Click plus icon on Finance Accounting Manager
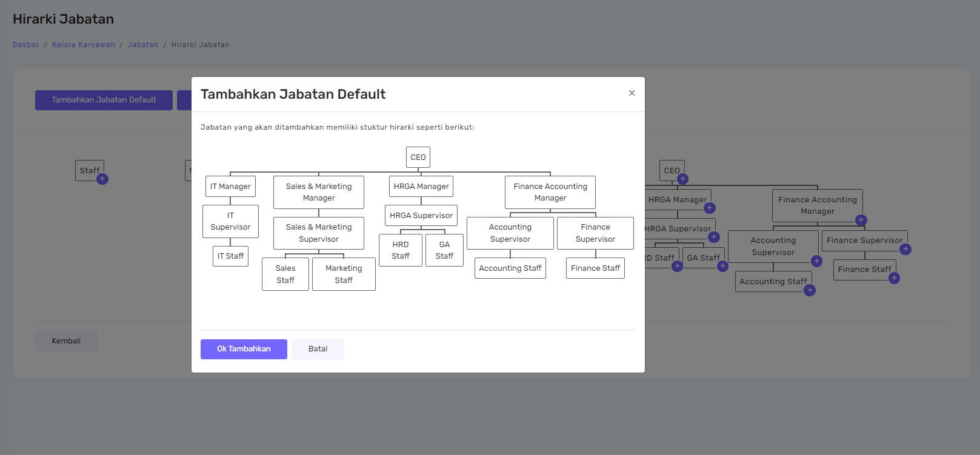The image size is (980, 455). (861, 220)
